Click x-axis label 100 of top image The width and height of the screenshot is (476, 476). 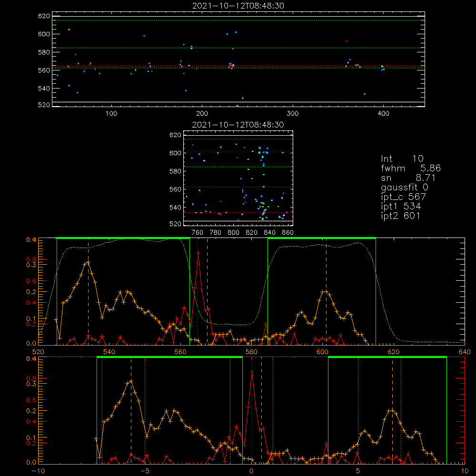tap(111, 114)
